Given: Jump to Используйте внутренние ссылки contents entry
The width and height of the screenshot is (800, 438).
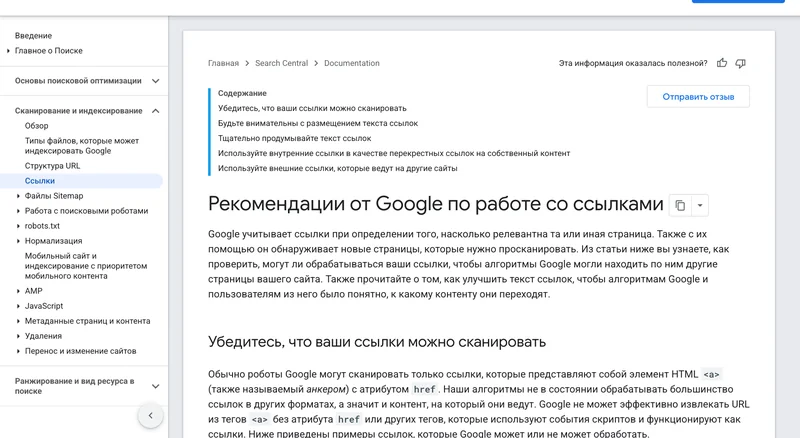Looking at the screenshot, I should point(394,153).
